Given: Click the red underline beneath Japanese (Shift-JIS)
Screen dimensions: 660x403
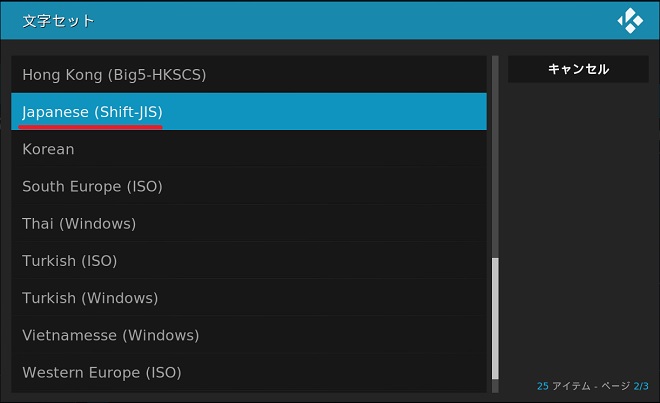Looking at the screenshot, I should (x=92, y=127).
